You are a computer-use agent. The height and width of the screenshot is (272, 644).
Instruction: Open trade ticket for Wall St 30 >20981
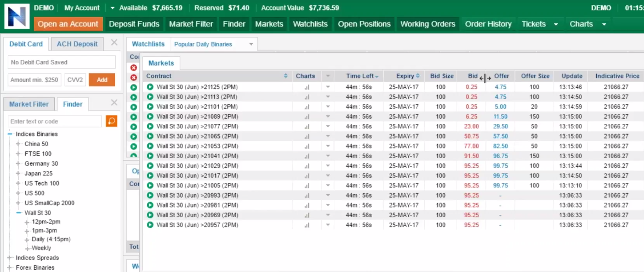pyautogui.click(x=150, y=205)
